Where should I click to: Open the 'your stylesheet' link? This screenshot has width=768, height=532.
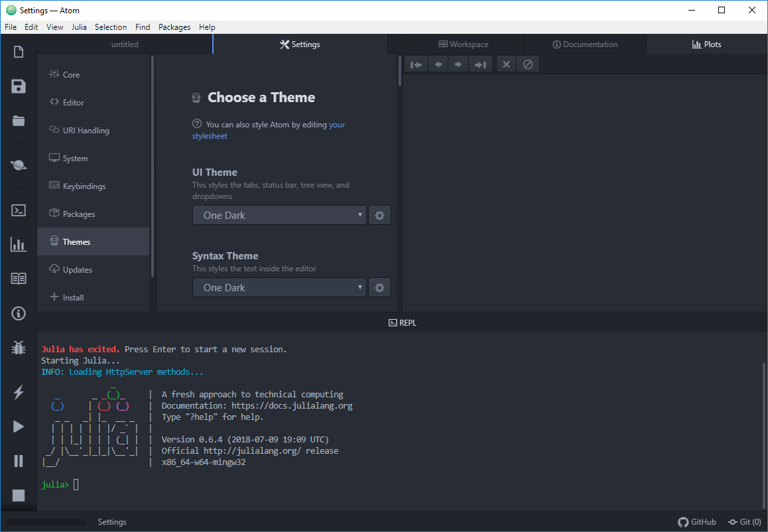336,125
